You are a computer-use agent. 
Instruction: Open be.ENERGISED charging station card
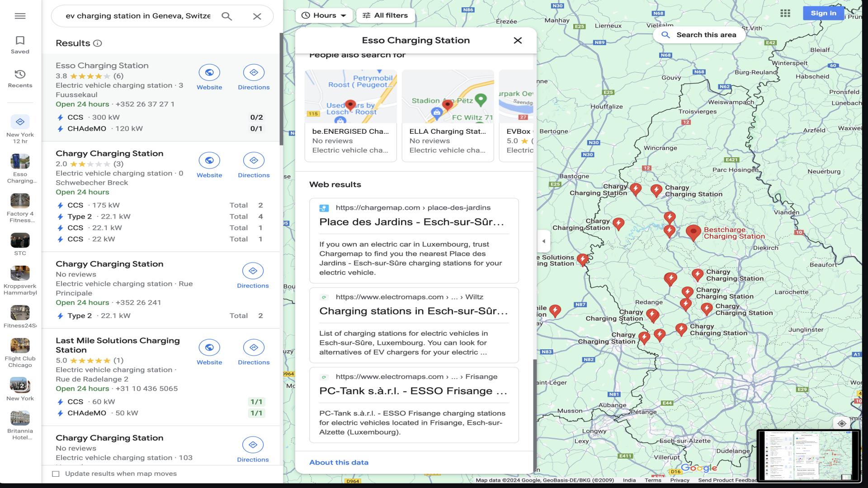point(350,116)
